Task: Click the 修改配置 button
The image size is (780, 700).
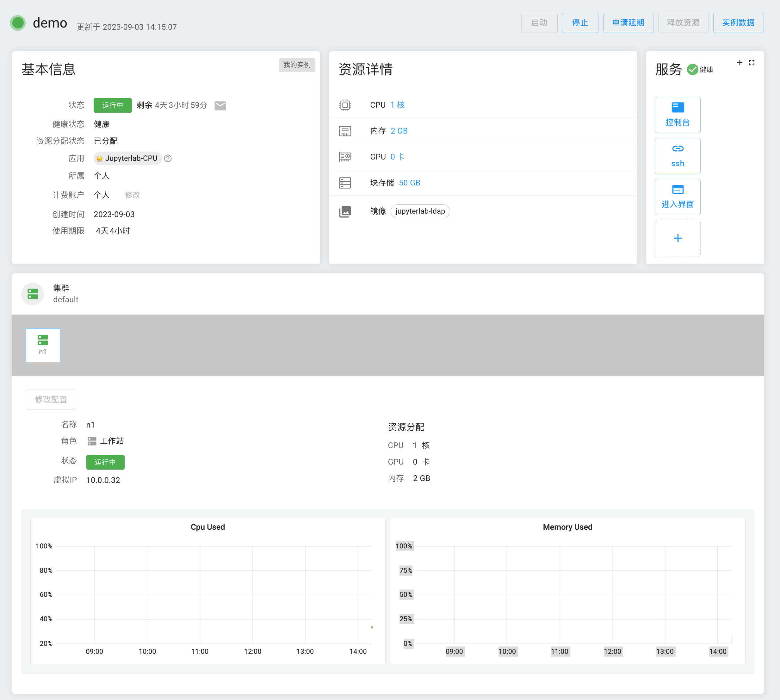Action: tap(51, 400)
